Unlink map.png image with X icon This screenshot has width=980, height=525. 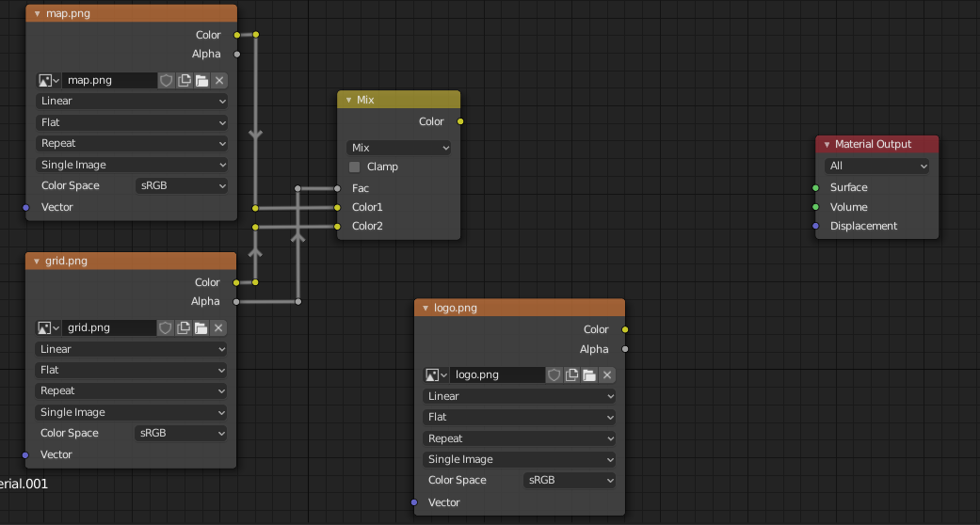click(218, 81)
